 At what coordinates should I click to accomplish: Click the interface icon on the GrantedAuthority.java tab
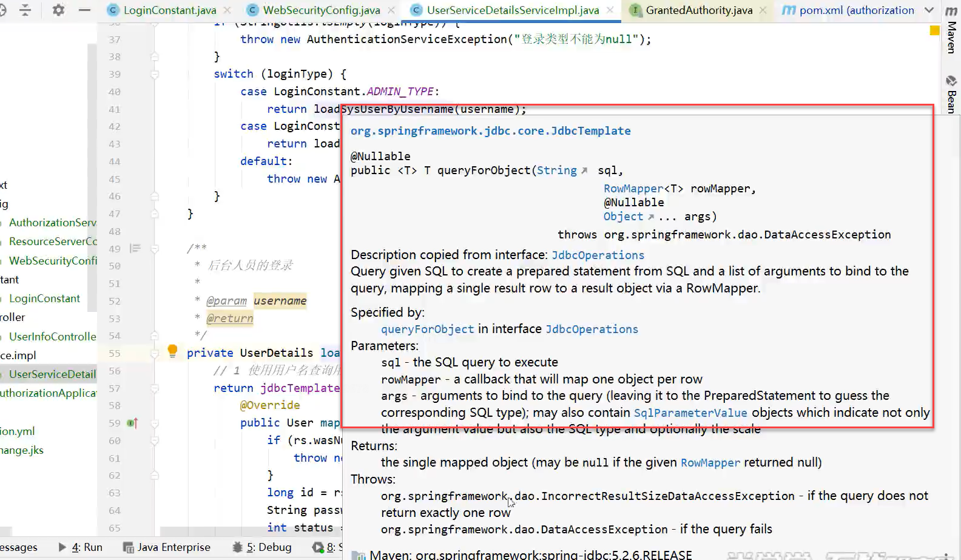click(635, 10)
